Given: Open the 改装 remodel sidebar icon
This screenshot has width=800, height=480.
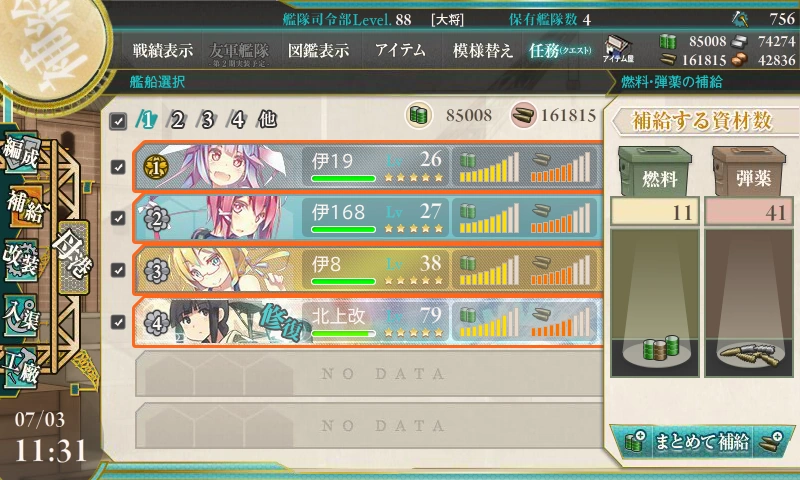Looking at the screenshot, I should pos(21,259).
